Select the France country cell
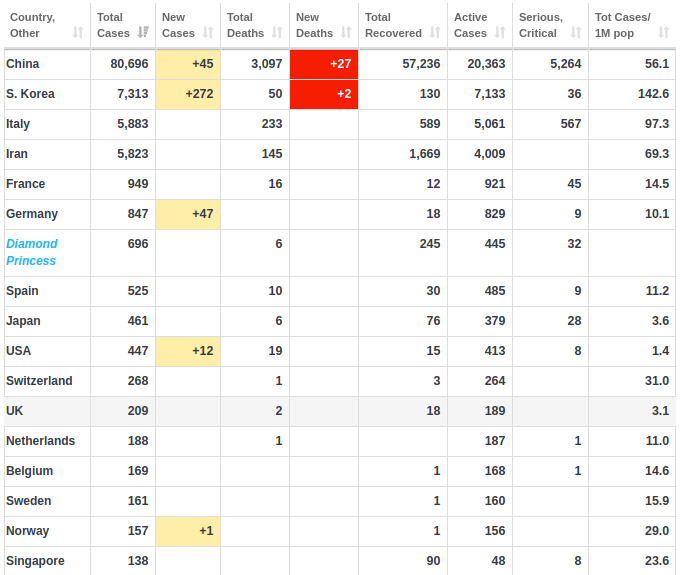The image size is (681, 575). tap(47, 184)
